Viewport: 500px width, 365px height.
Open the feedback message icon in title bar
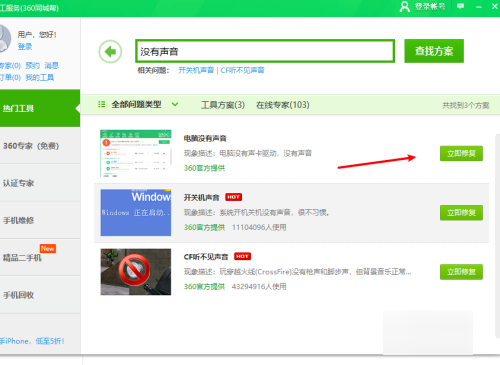pyautogui.click(x=460, y=6)
